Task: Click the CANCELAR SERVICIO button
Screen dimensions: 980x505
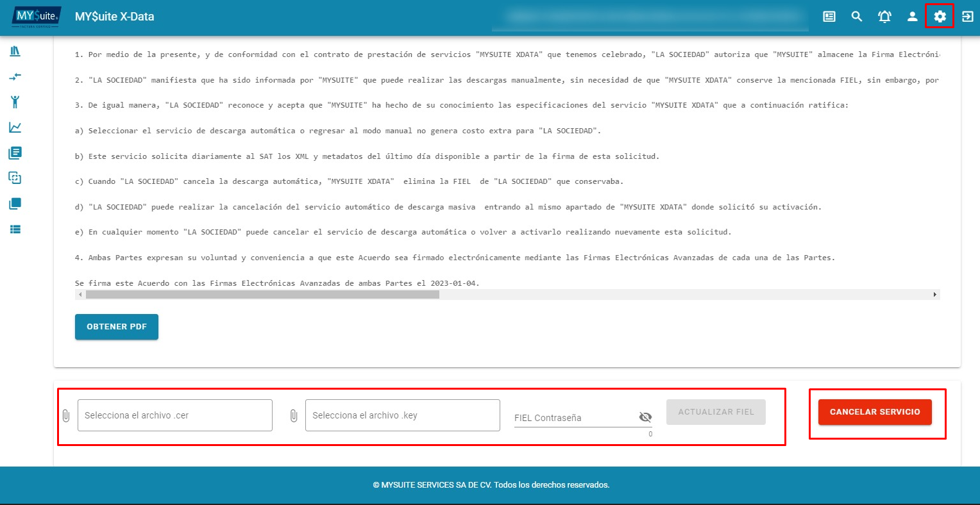Action: coord(875,412)
